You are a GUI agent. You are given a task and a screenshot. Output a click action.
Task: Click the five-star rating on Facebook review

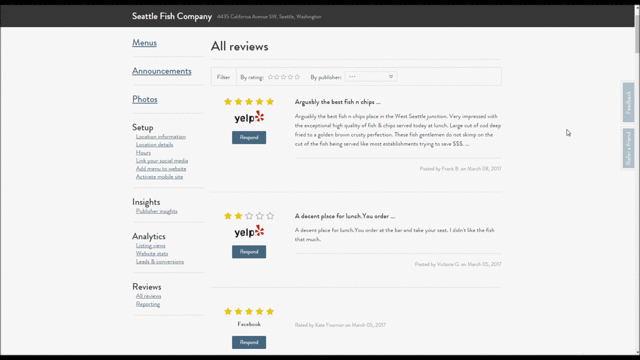tap(249, 311)
